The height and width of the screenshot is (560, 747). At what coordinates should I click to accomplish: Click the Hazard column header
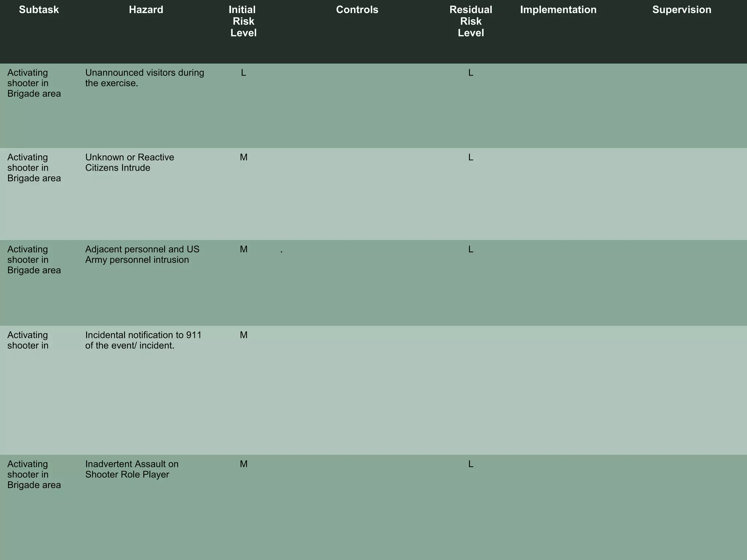click(146, 10)
